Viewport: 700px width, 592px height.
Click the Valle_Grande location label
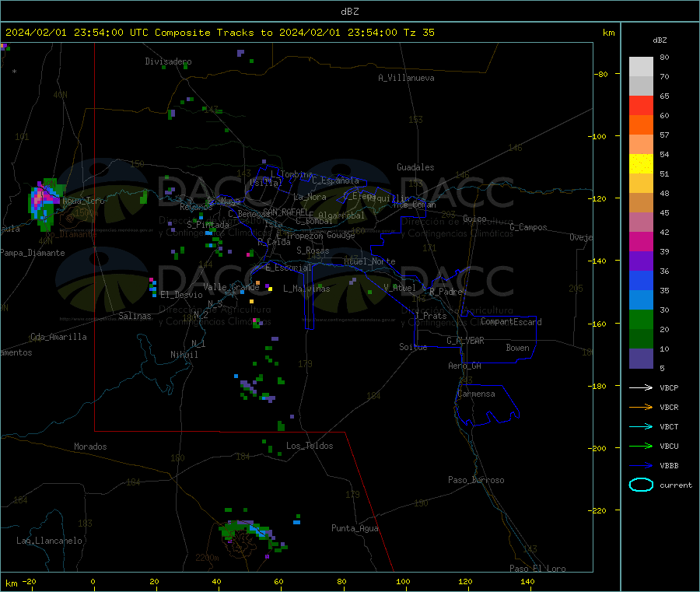pyautogui.click(x=231, y=287)
